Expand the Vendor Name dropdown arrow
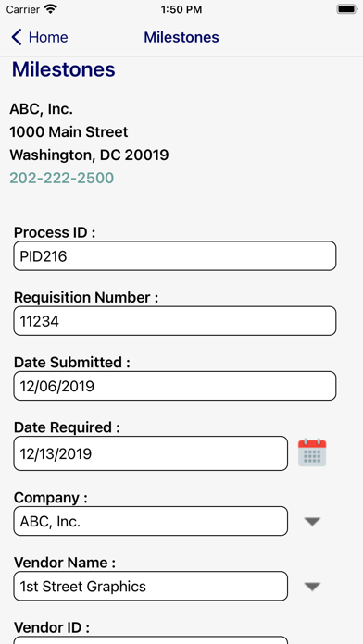 pyautogui.click(x=312, y=586)
